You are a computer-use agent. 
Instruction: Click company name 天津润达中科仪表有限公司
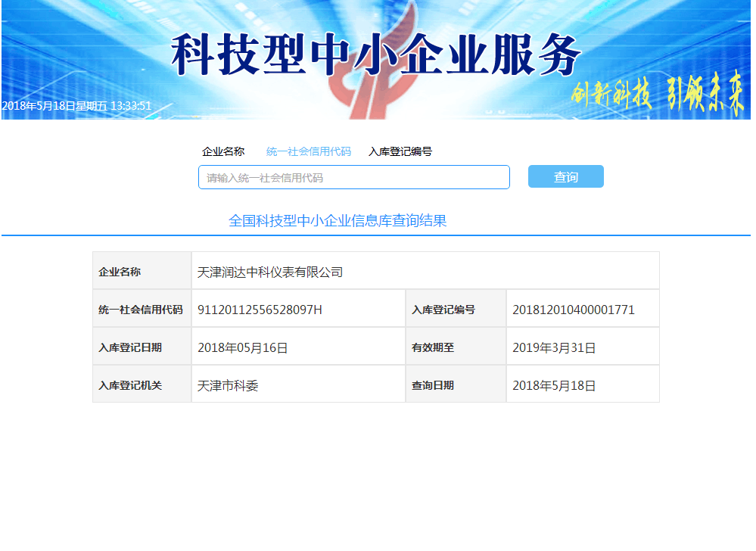coord(270,272)
